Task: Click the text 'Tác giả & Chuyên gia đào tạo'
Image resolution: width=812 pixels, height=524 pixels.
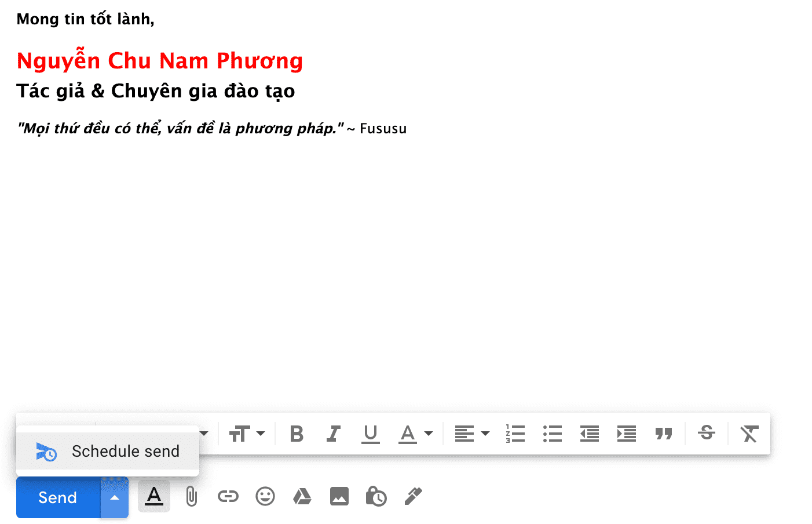Action: (156, 92)
